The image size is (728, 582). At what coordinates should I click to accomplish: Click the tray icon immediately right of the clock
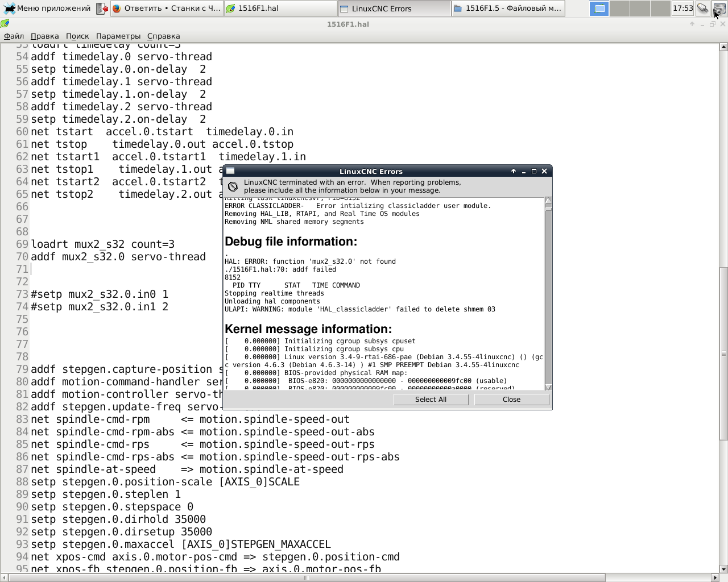[703, 9]
